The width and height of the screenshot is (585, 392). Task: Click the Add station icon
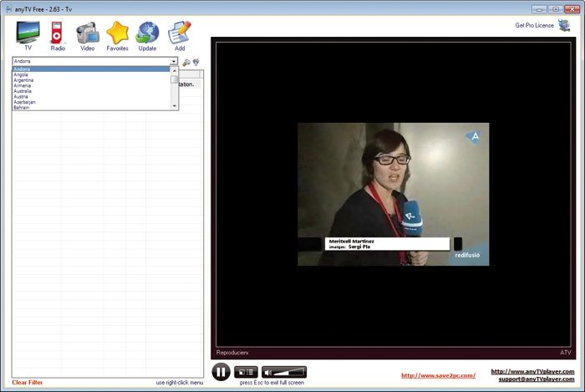[x=180, y=36]
